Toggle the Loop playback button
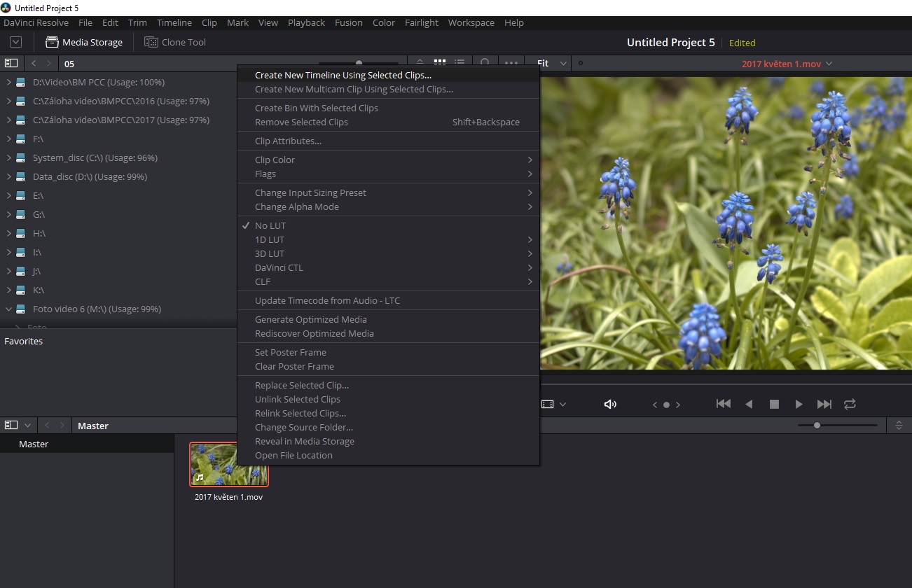 tap(850, 404)
